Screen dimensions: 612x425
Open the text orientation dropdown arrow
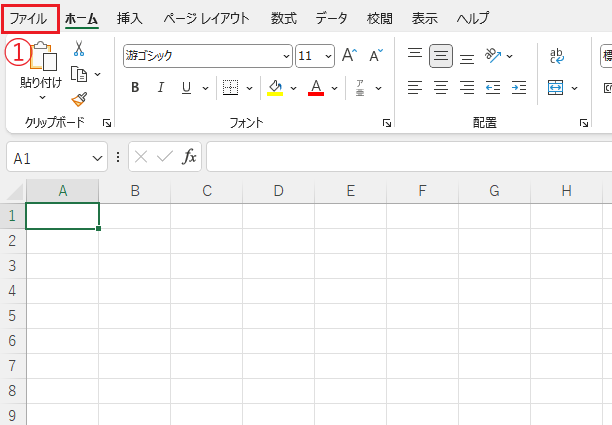pyautogui.click(x=509, y=56)
